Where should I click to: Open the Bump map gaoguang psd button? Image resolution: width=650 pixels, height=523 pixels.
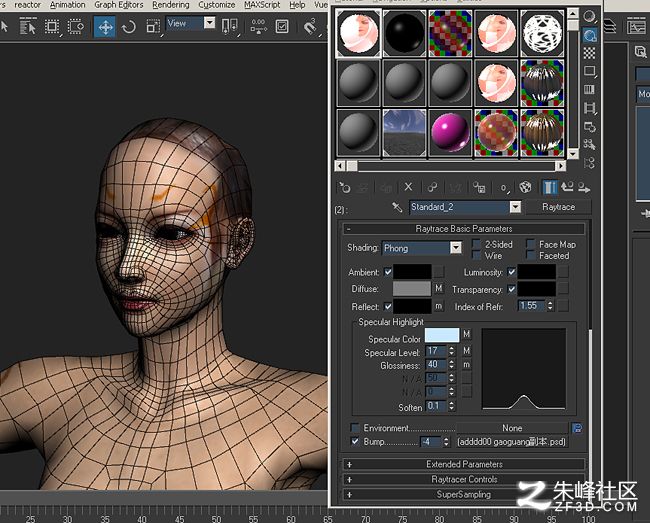pos(511,442)
